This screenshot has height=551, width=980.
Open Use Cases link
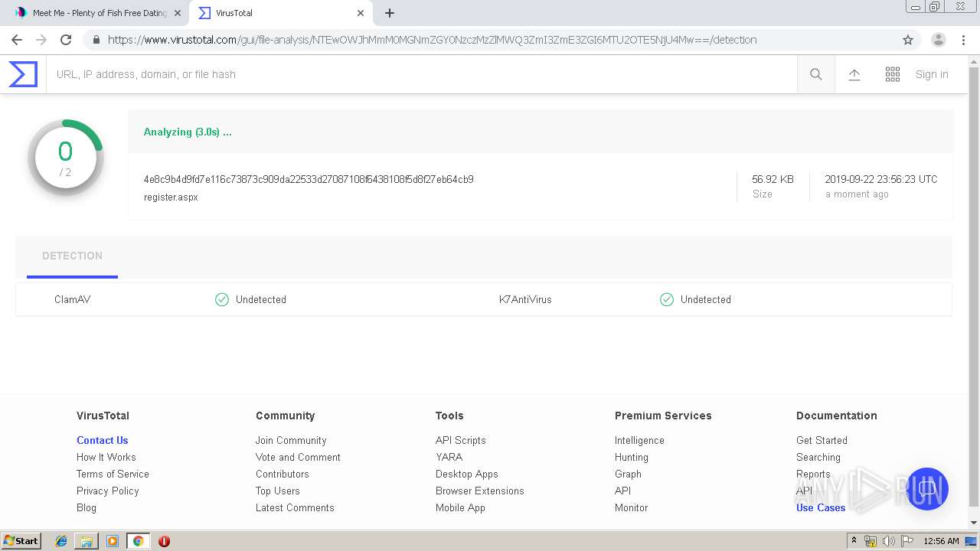pos(821,507)
